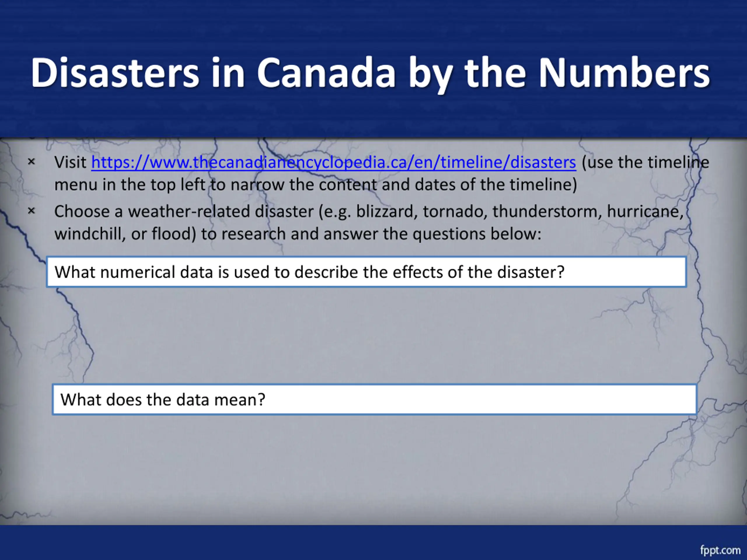Select the slide title 'Disasters in Canada by the Numbers'
747x560 pixels.
click(370, 73)
